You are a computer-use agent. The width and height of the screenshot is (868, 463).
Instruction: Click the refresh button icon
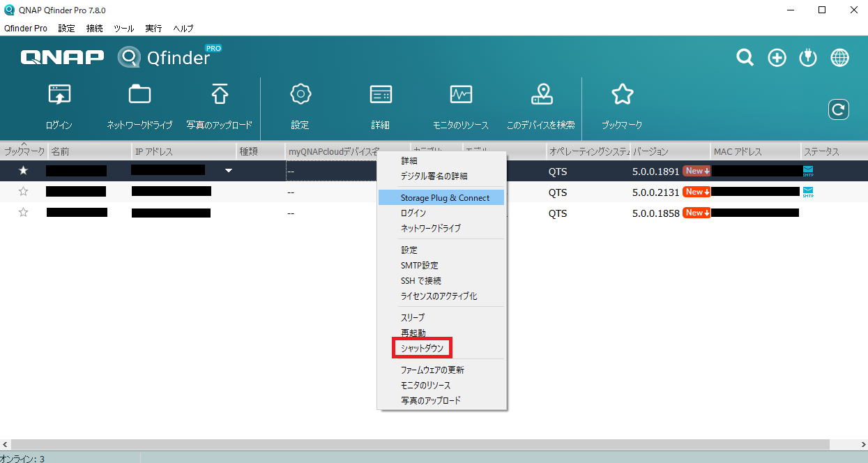[x=838, y=109]
